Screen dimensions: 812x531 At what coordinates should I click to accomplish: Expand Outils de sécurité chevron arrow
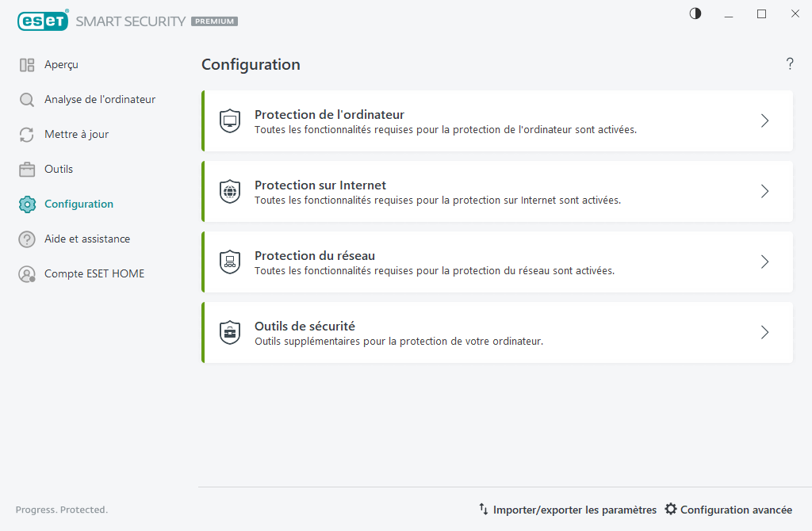[x=764, y=333]
